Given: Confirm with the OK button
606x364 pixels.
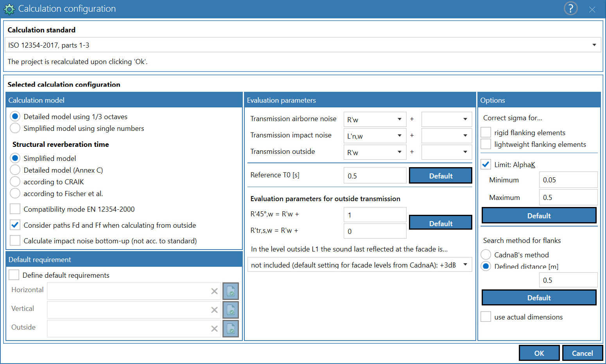Looking at the screenshot, I should click(x=539, y=353).
